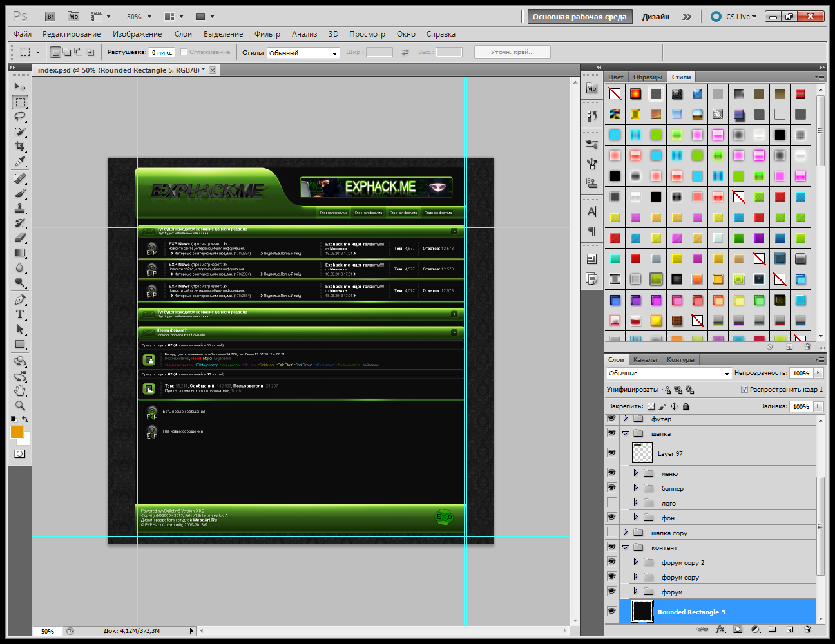Open the Стиль dropdown in options bar

point(303,53)
